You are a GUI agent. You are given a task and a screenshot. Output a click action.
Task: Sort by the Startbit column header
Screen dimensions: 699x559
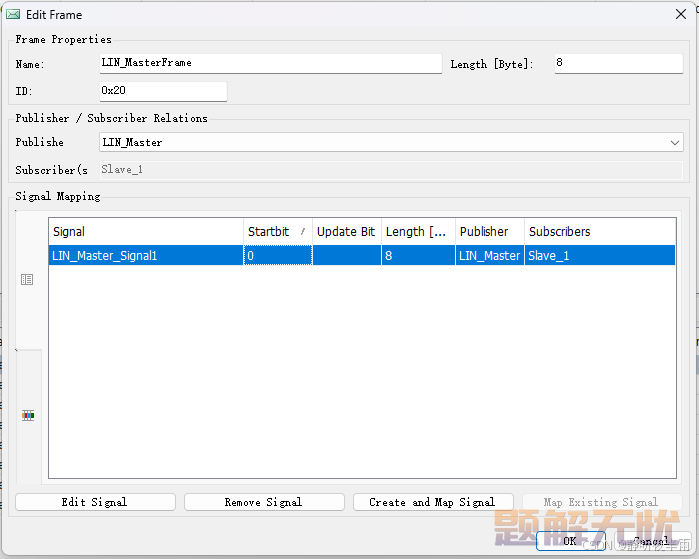[278, 231]
